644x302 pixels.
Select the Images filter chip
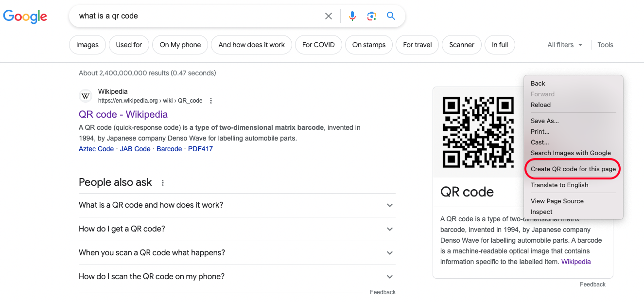(x=87, y=45)
